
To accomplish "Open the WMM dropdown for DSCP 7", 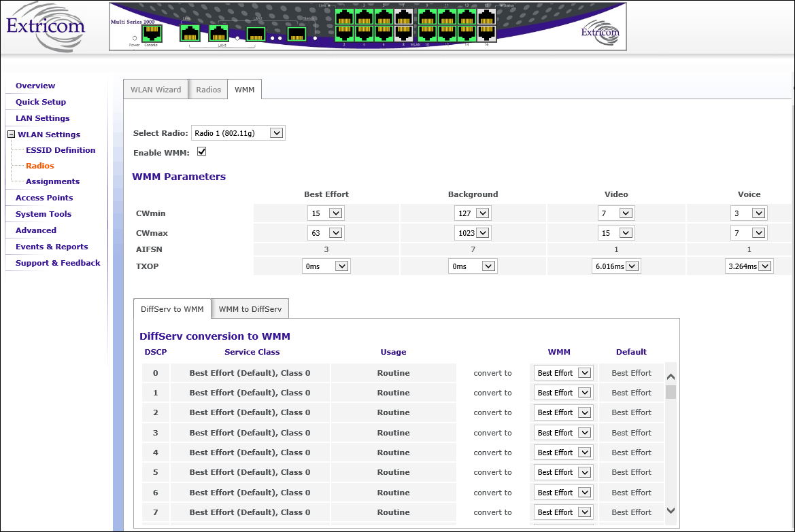I will [x=563, y=512].
